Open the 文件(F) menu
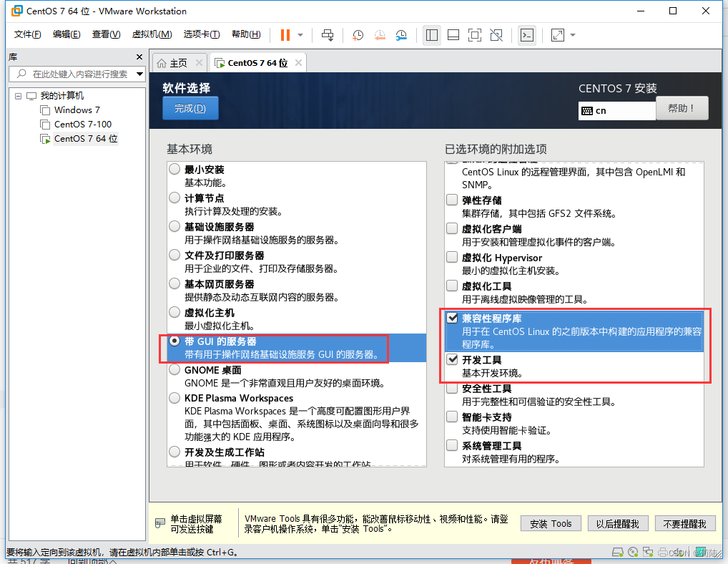The width and height of the screenshot is (728, 564). coord(27,34)
